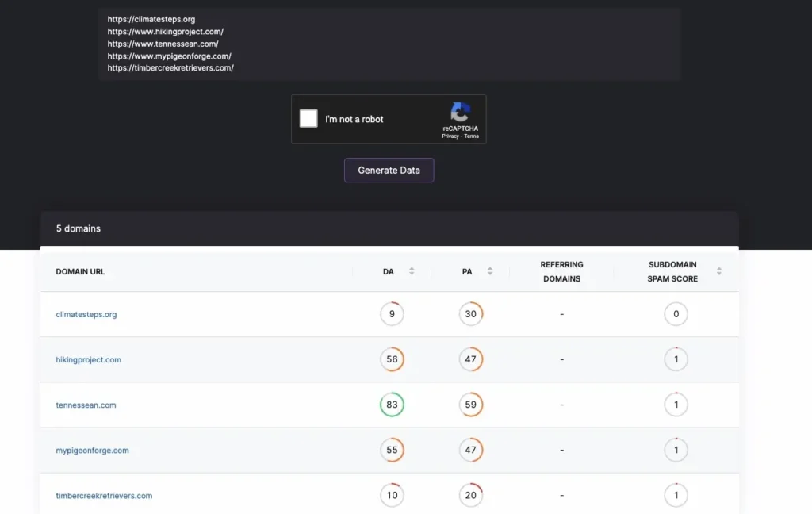Click tennessean.com DA score circle 83
Image resolution: width=812 pixels, height=514 pixels.
[x=392, y=405]
